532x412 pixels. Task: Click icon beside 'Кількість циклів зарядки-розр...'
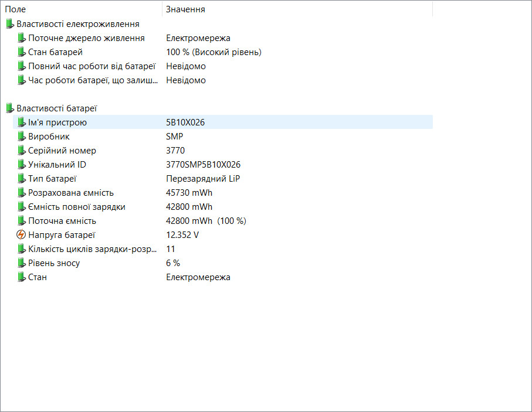click(21, 249)
